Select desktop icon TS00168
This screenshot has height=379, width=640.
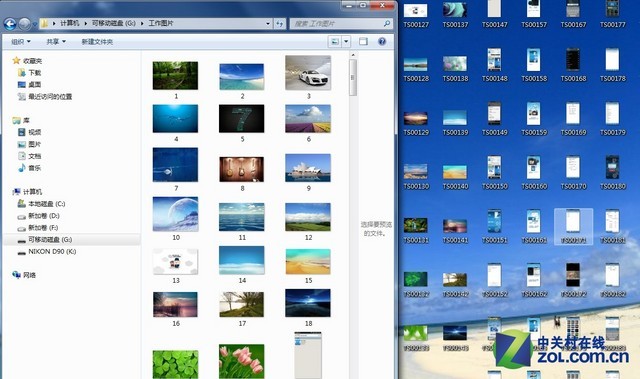[x=573, y=65]
